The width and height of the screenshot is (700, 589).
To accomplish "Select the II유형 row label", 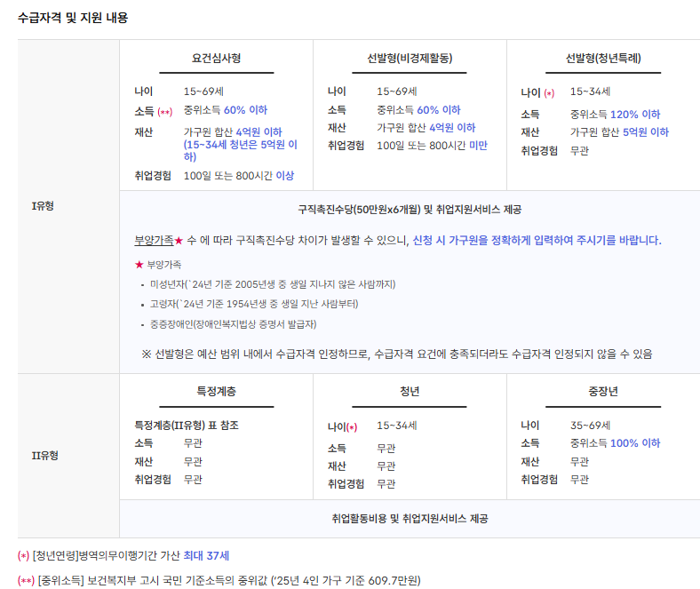I will pos(45,456).
